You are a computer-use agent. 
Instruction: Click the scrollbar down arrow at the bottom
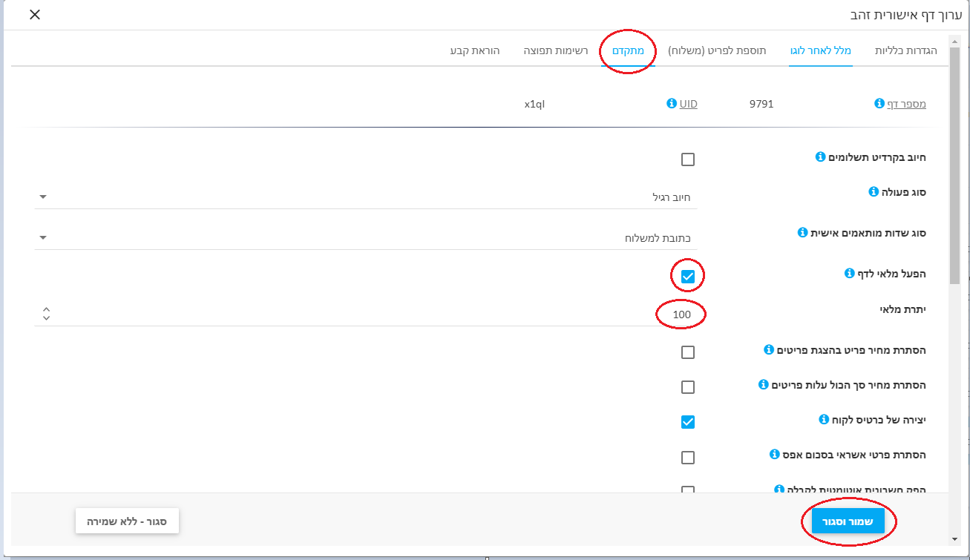coord(955,539)
